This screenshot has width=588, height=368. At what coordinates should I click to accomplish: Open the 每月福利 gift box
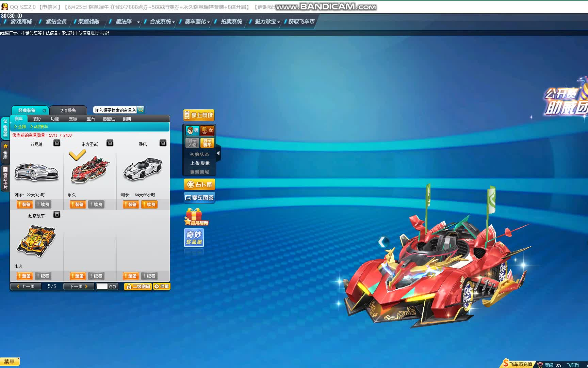[196, 217]
